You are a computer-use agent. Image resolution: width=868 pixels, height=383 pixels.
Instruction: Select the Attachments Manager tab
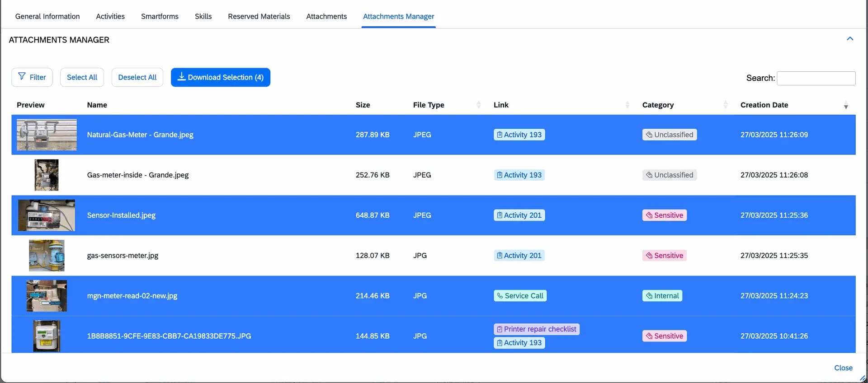coord(398,16)
